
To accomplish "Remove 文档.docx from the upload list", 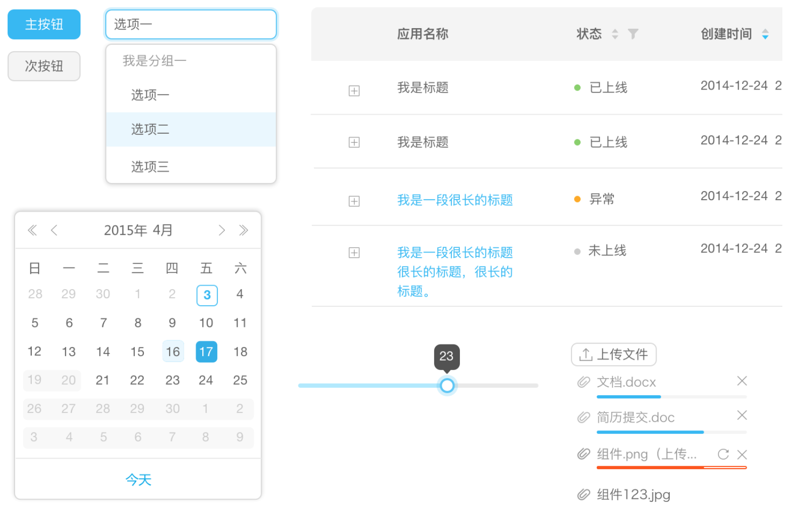I will pos(742,381).
